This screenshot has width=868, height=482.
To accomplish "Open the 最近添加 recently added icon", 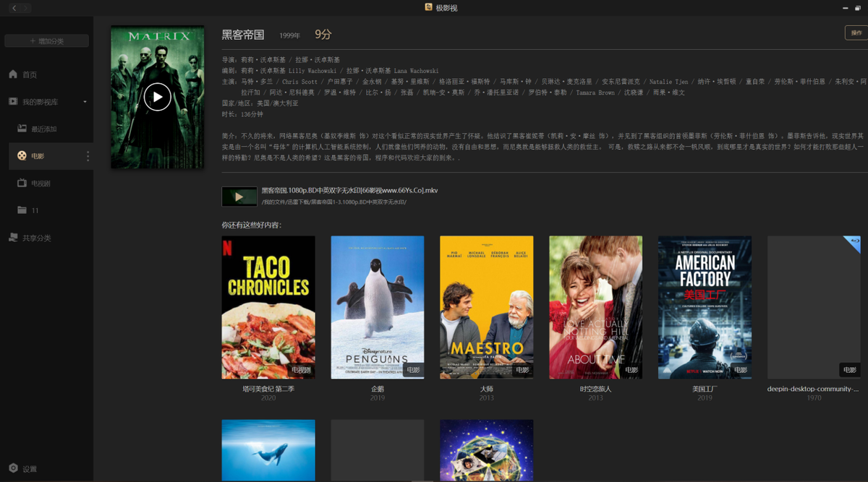I will [x=22, y=129].
